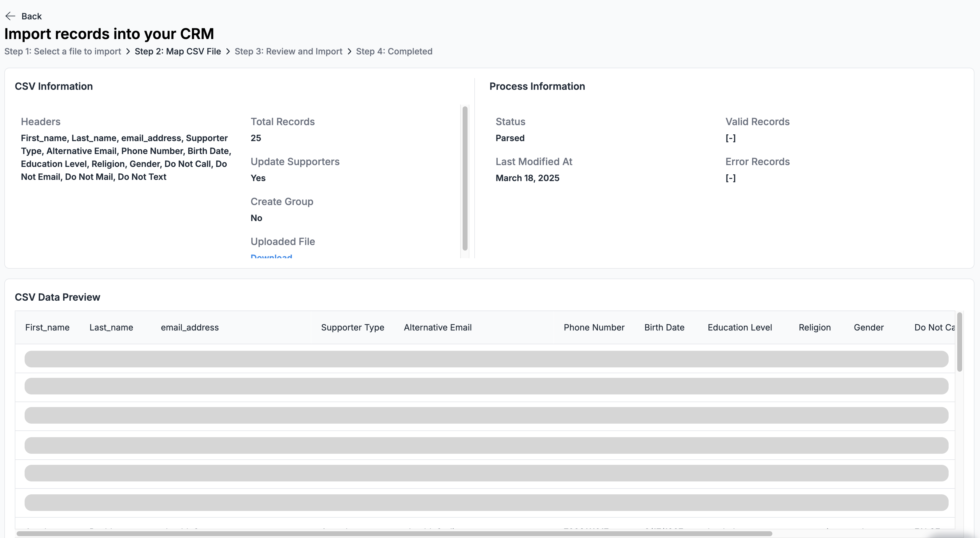Screen dimensions: 980x538
Task: Select the Religion column header
Action: tap(815, 327)
